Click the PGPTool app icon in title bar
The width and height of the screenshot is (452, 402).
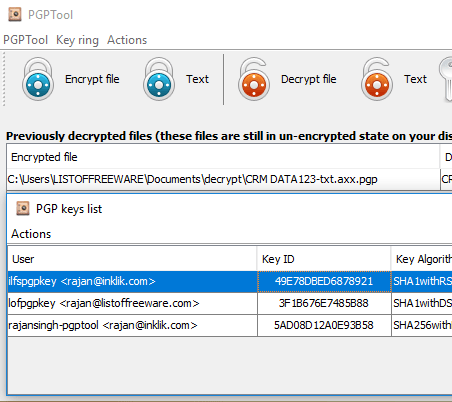click(x=15, y=15)
